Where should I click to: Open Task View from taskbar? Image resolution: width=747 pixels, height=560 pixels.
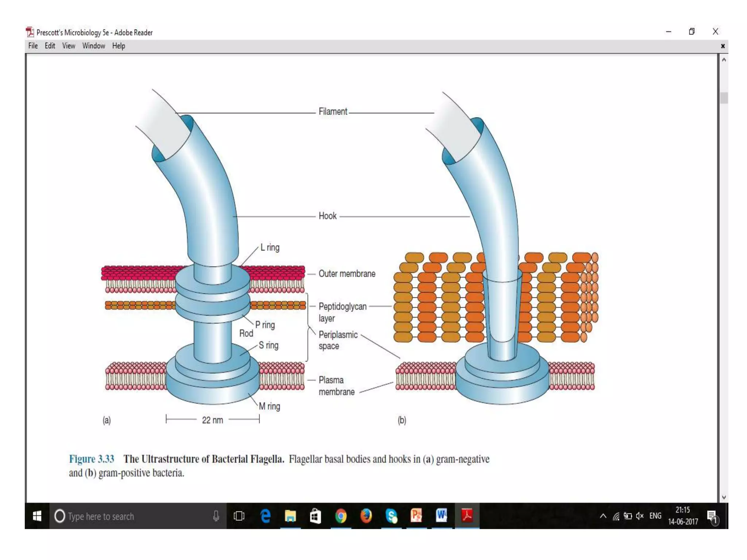pos(239,516)
